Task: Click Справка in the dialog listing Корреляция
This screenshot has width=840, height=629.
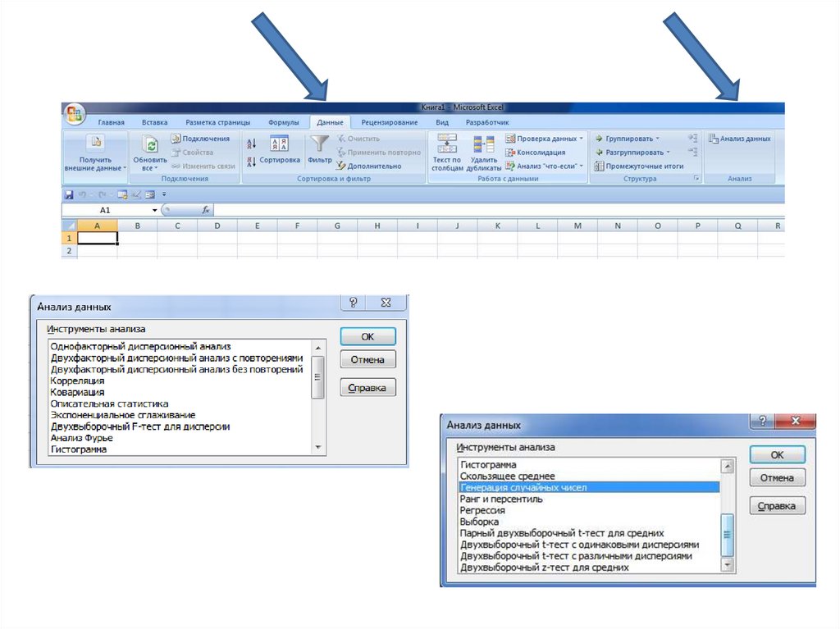Action: 367,387
